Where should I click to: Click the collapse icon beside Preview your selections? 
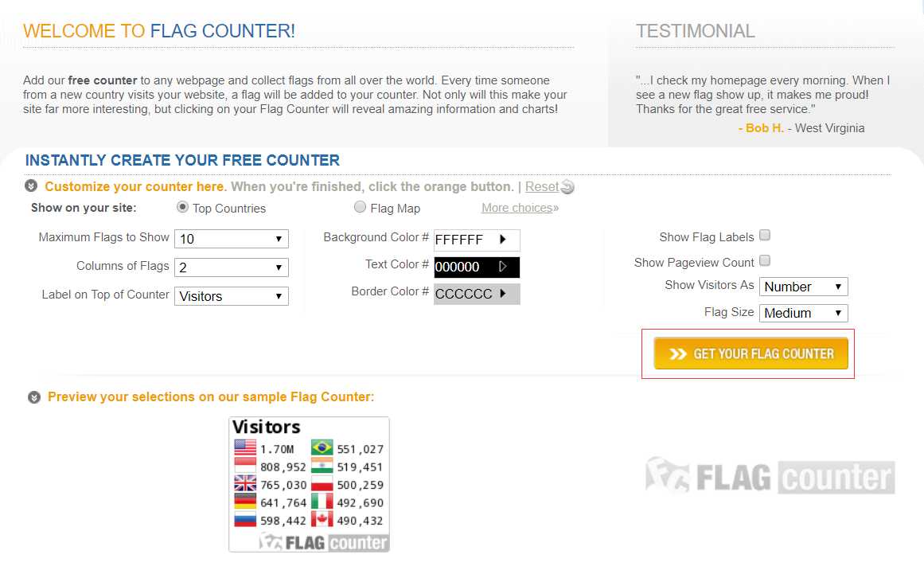point(34,397)
